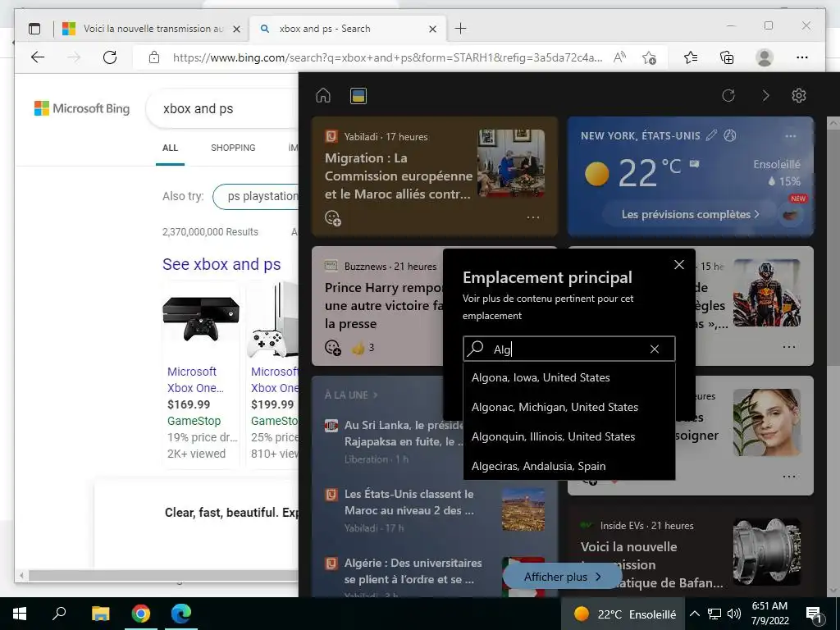Open Read aloud icon in address bar
Image resolution: width=840 pixels, height=630 pixels.
(619, 57)
